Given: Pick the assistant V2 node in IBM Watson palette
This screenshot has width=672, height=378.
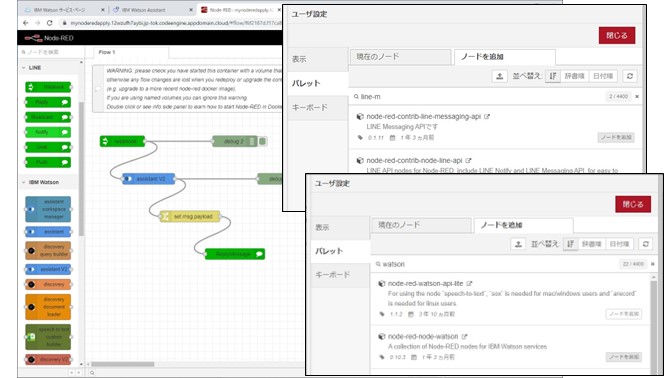Looking at the screenshot, I should [x=48, y=269].
